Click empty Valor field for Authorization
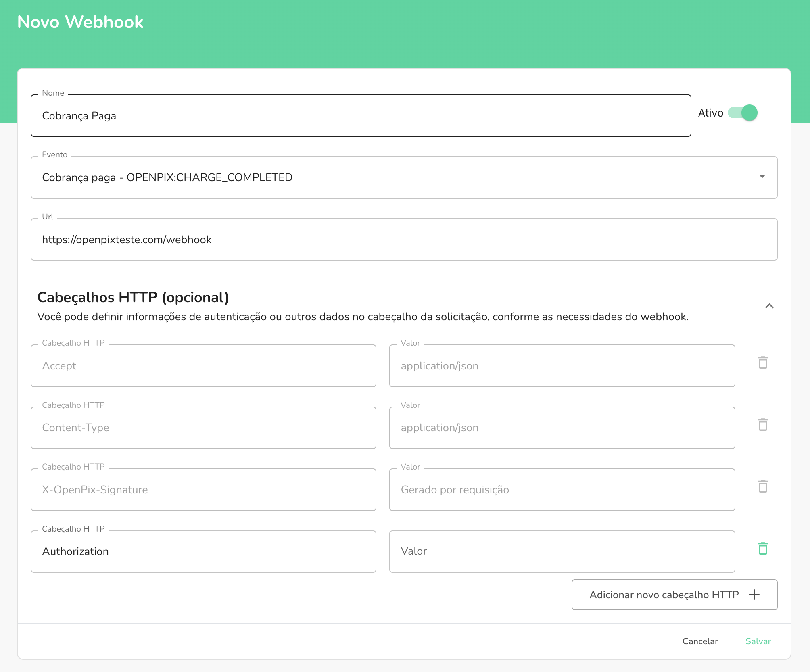The width and height of the screenshot is (810, 672). 562,551
